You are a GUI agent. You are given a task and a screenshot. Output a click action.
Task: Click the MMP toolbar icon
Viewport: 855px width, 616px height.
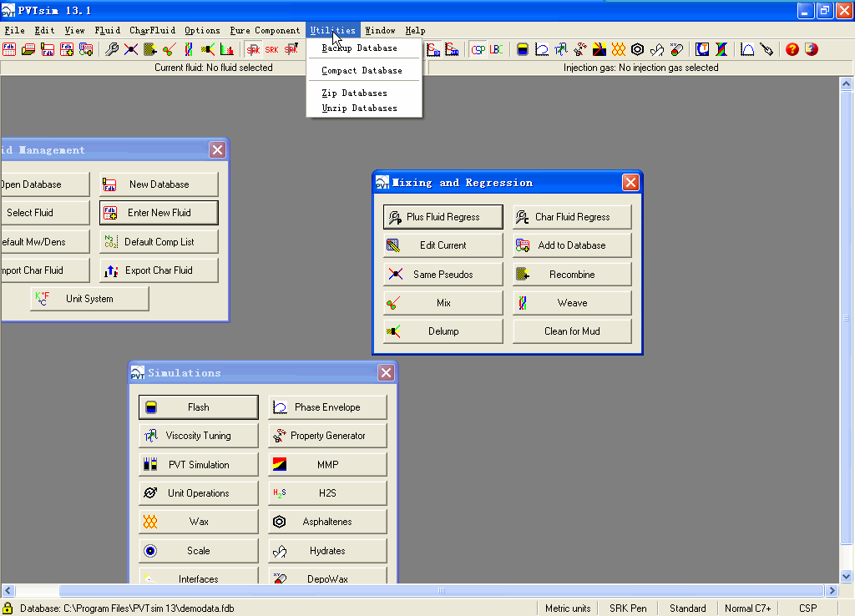(600, 49)
